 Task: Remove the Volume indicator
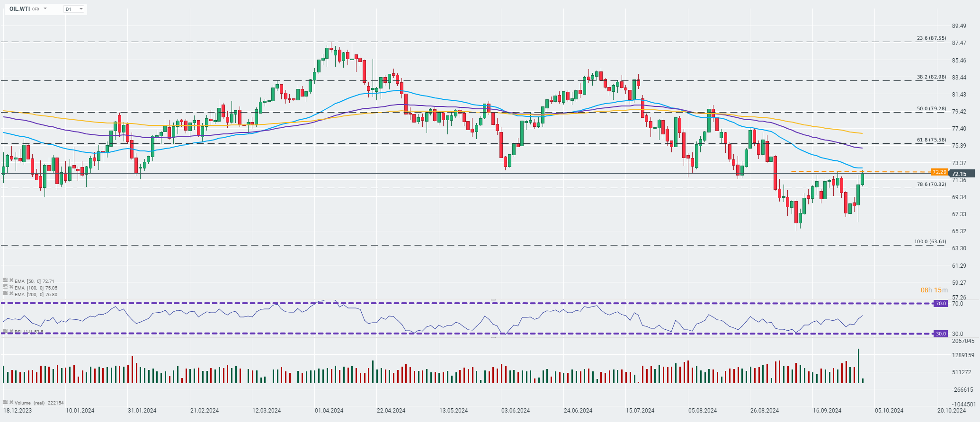tap(11, 403)
